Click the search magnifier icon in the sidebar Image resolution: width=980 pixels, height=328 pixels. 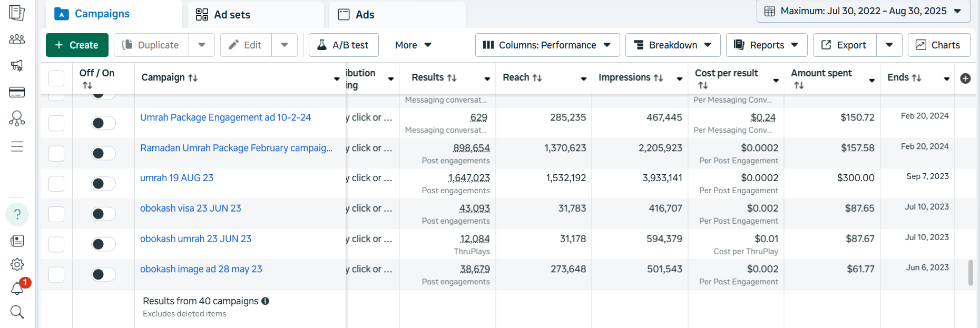[17, 312]
